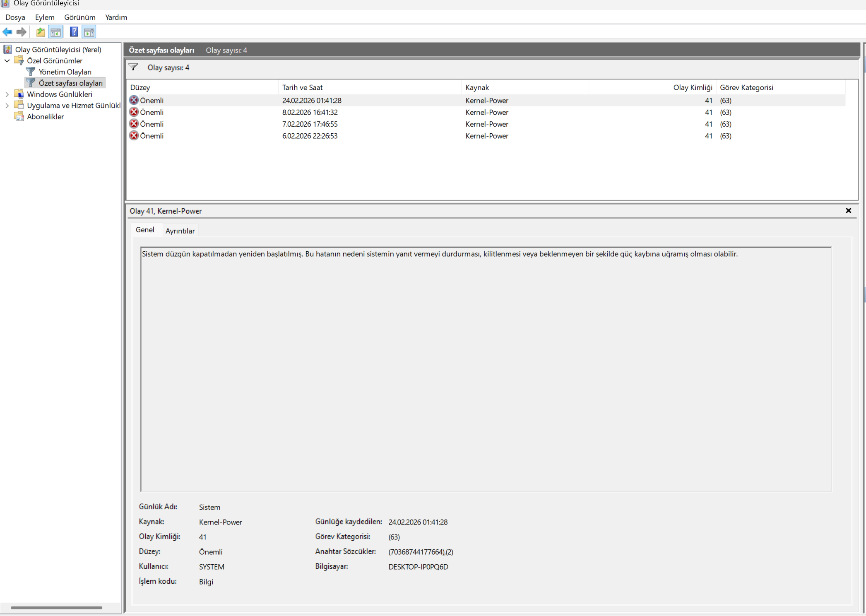This screenshot has width=866, height=616.
Task: Expand Uygulama ve Hizmet Günlükleri node
Action: [7, 106]
